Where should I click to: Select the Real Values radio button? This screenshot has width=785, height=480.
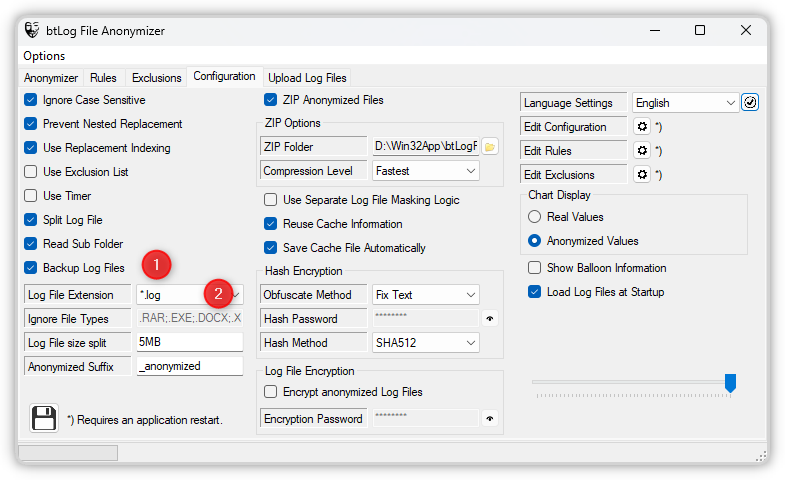coord(535,217)
